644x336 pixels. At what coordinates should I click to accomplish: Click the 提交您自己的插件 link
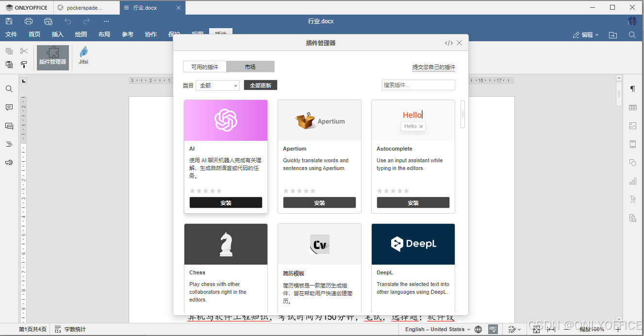434,67
